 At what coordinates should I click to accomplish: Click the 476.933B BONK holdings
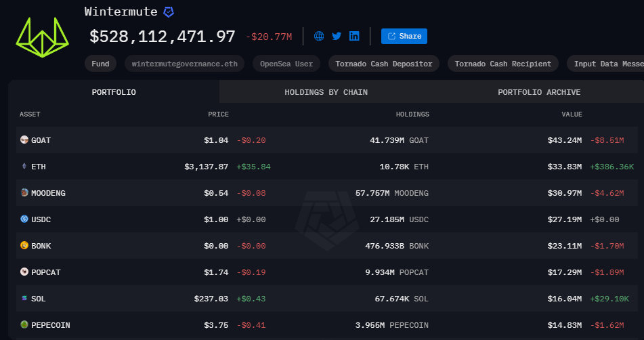click(x=397, y=246)
